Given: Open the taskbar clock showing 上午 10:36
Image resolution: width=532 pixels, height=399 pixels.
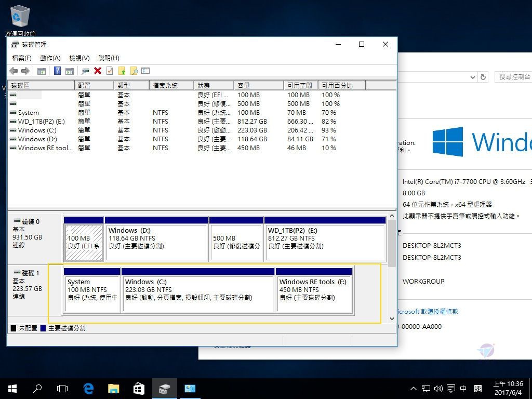Looking at the screenshot, I should point(508,389).
